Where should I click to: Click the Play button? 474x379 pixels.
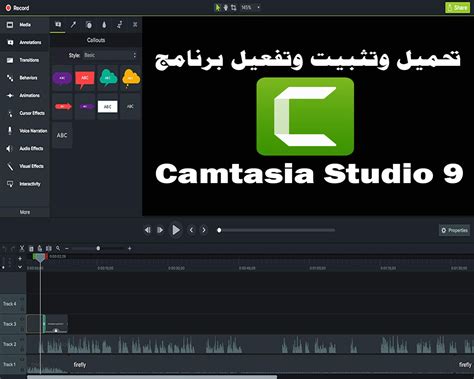pyautogui.click(x=176, y=230)
